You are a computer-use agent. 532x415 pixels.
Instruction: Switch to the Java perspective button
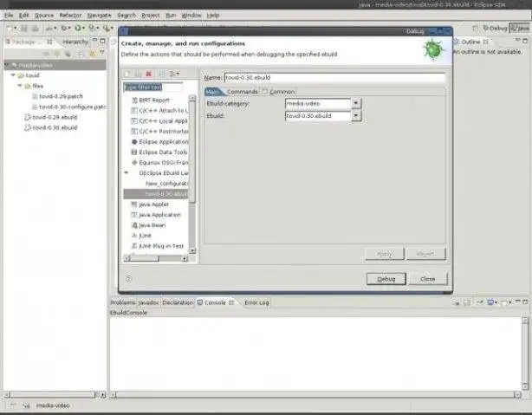[520, 29]
